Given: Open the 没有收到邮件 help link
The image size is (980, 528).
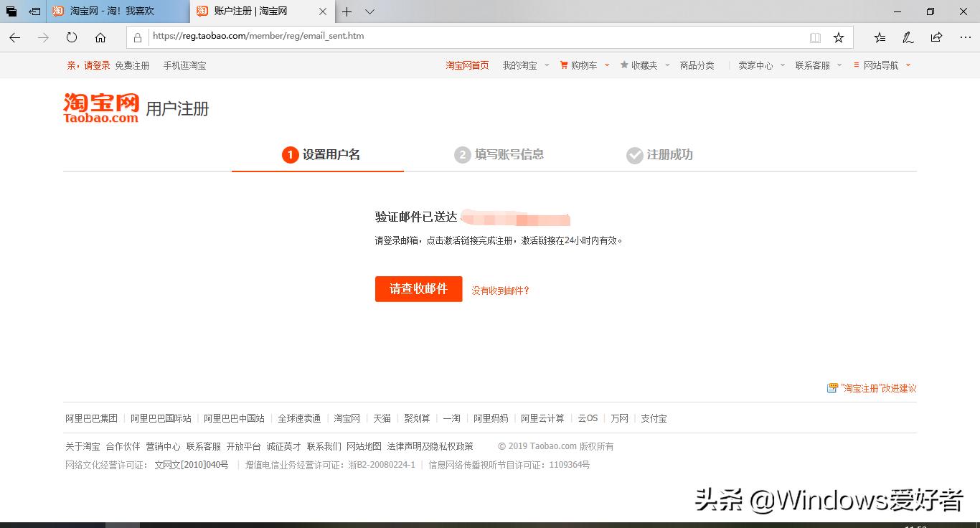Looking at the screenshot, I should [499, 291].
